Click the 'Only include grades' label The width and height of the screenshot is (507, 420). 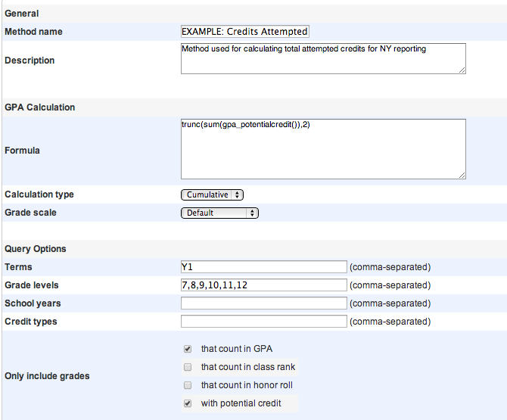point(45,376)
